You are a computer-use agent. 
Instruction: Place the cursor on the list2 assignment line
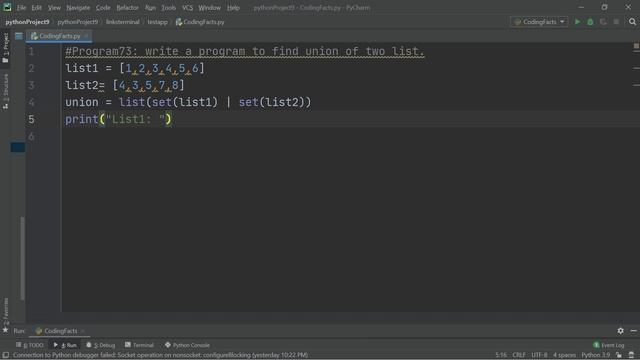pos(125,85)
